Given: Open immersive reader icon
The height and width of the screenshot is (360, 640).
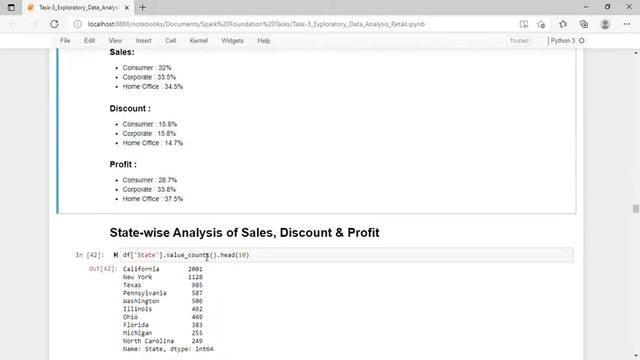Looking at the screenshot, I should pos(524,24).
